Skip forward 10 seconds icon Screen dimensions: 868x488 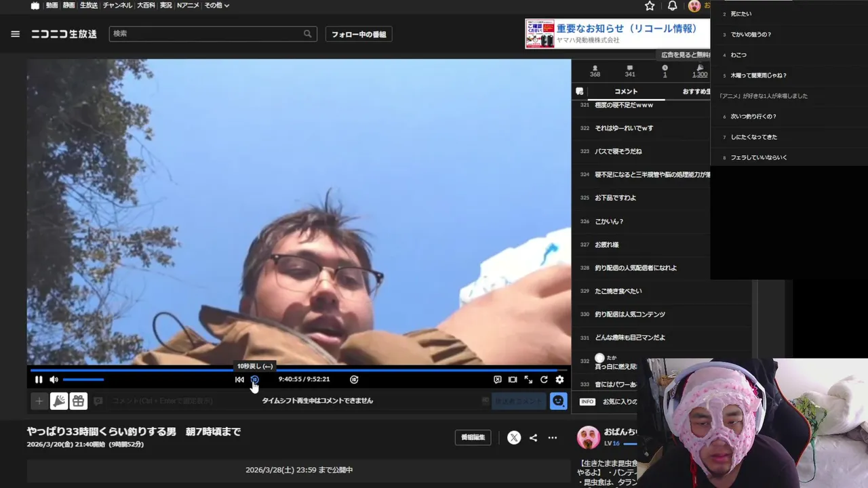(x=354, y=380)
